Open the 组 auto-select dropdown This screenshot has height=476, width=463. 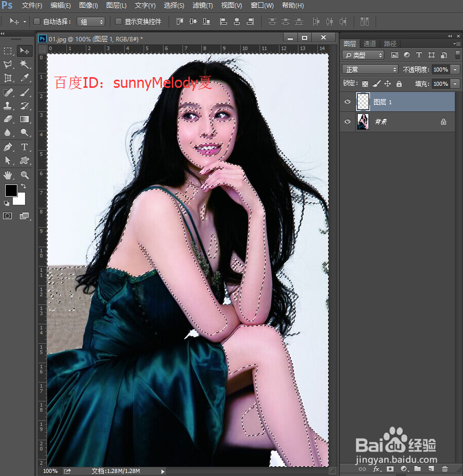tap(91, 21)
